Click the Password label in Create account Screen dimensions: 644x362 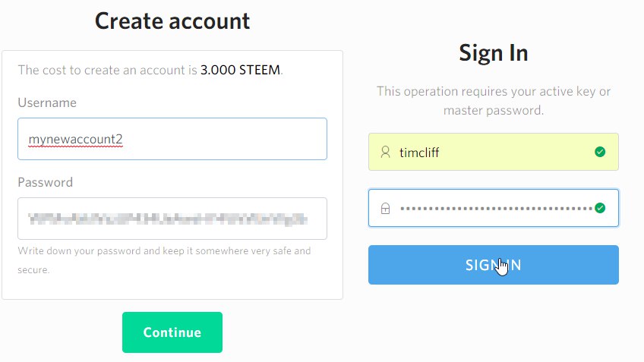45,182
